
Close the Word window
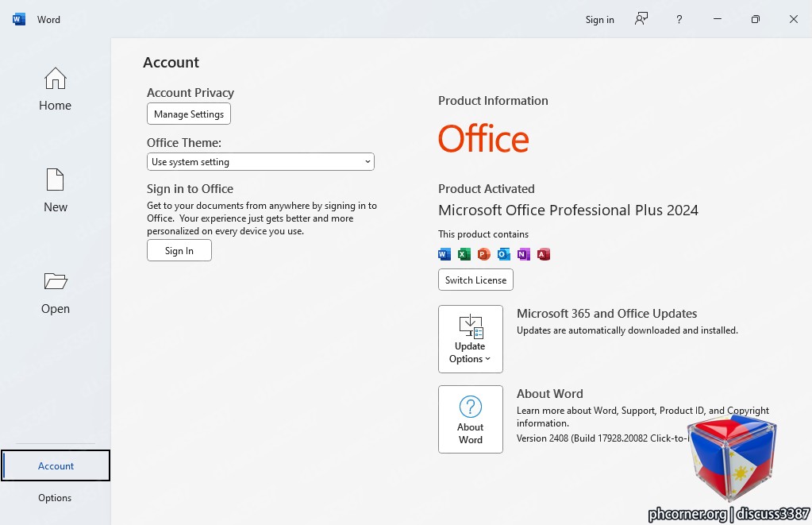(794, 19)
